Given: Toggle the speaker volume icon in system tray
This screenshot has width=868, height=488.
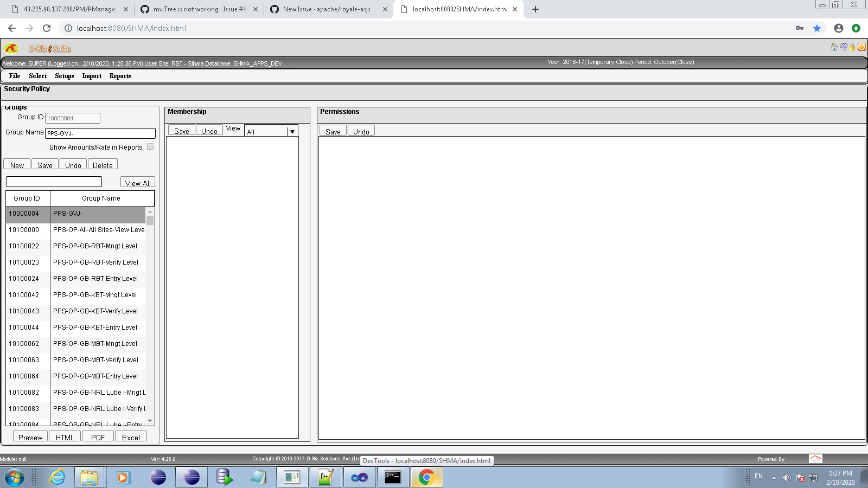Looking at the screenshot, I should 787,478.
